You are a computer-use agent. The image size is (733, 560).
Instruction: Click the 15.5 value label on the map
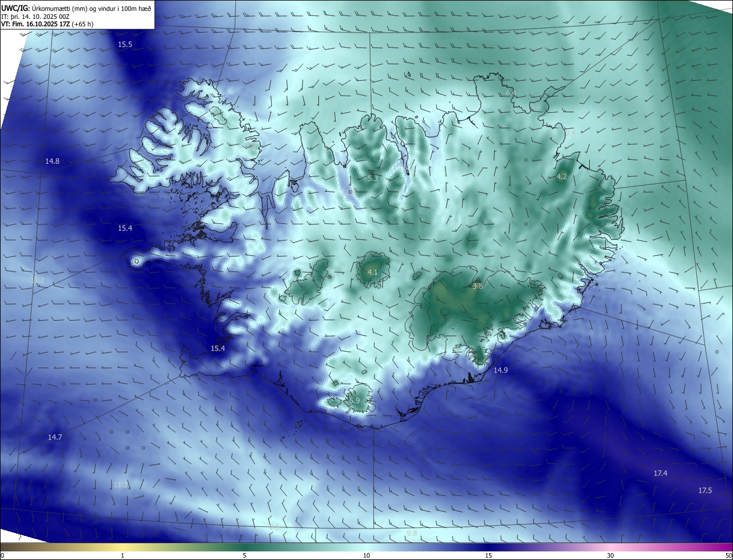(x=125, y=45)
